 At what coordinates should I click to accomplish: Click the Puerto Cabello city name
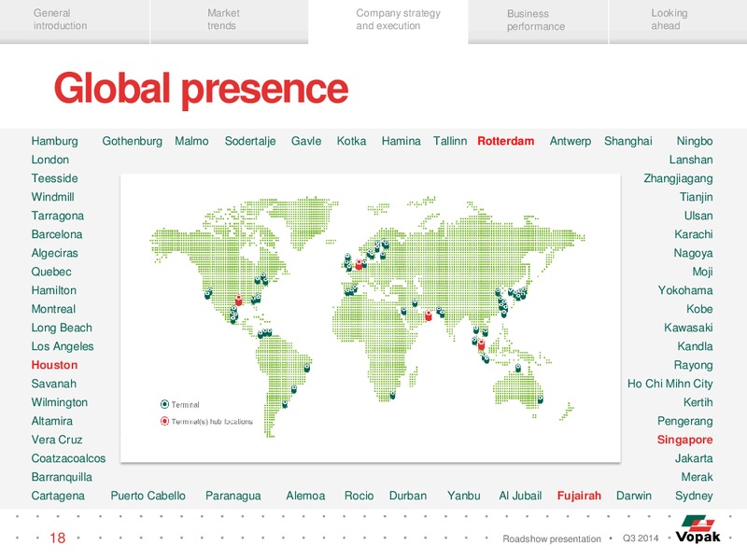pyautogui.click(x=148, y=496)
